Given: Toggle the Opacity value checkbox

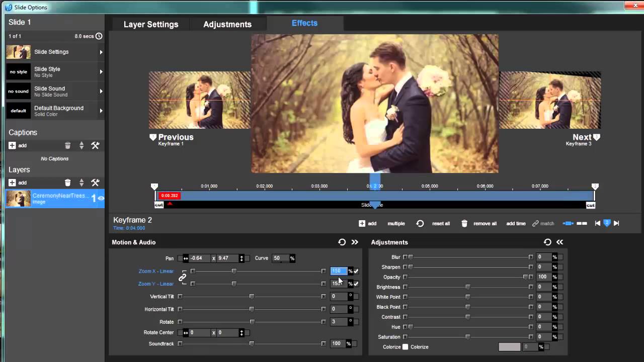Looking at the screenshot, I should (560, 277).
